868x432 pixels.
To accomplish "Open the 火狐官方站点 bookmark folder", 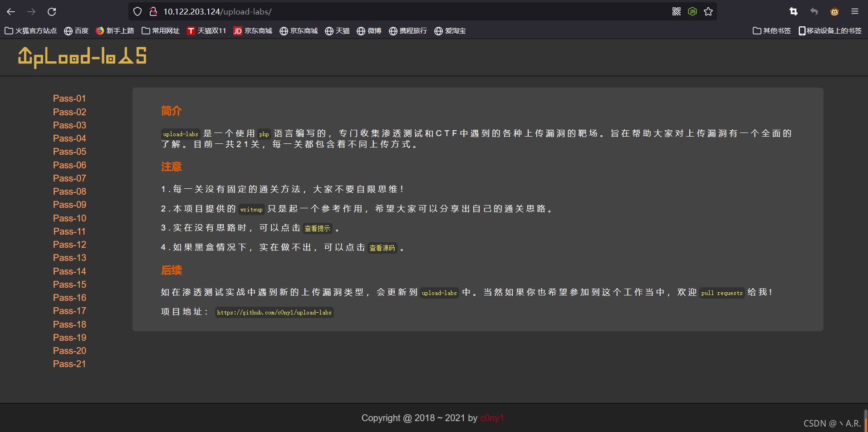I will pyautogui.click(x=31, y=31).
